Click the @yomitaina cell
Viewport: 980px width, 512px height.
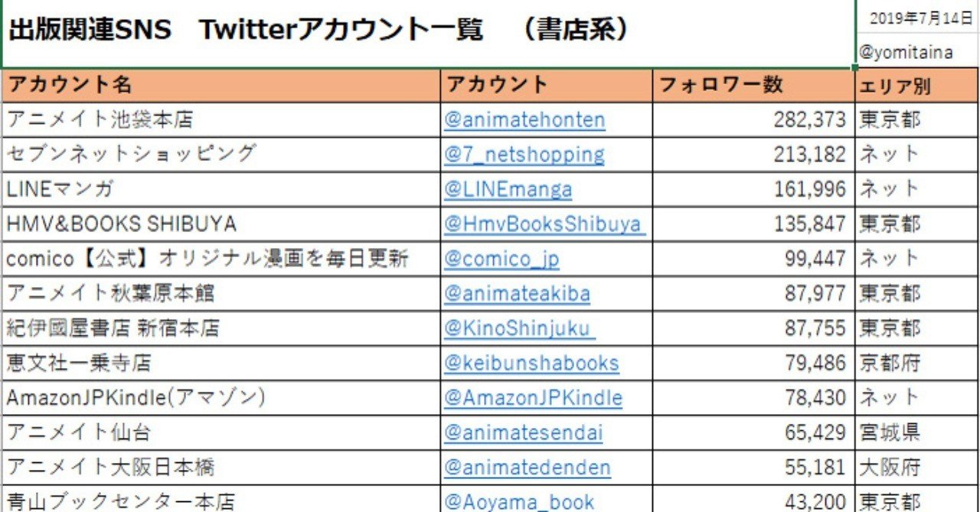[x=916, y=53]
